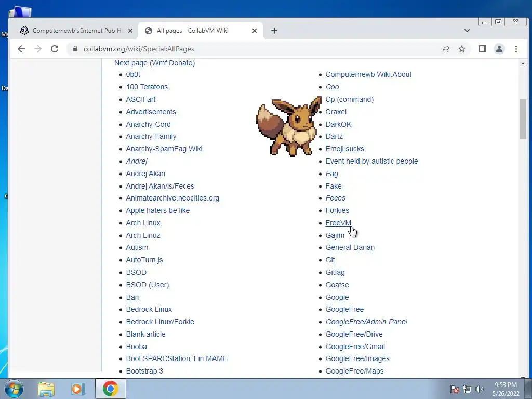Open the ASCII art link
The image size is (532, 399).
[x=140, y=99]
